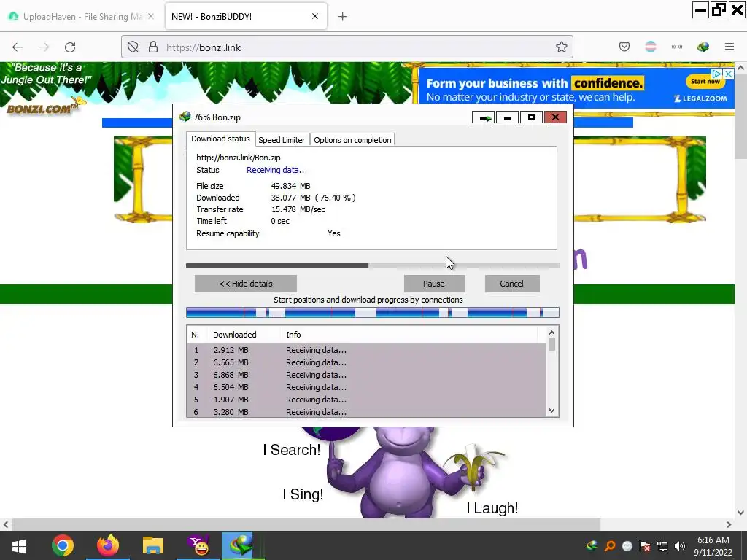Click the Firefox forward arrow
The width and height of the screenshot is (747, 560).
(44, 47)
